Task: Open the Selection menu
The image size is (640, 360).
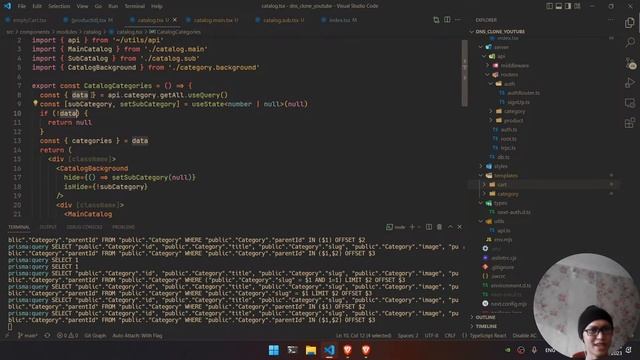Action: click(x=59, y=6)
